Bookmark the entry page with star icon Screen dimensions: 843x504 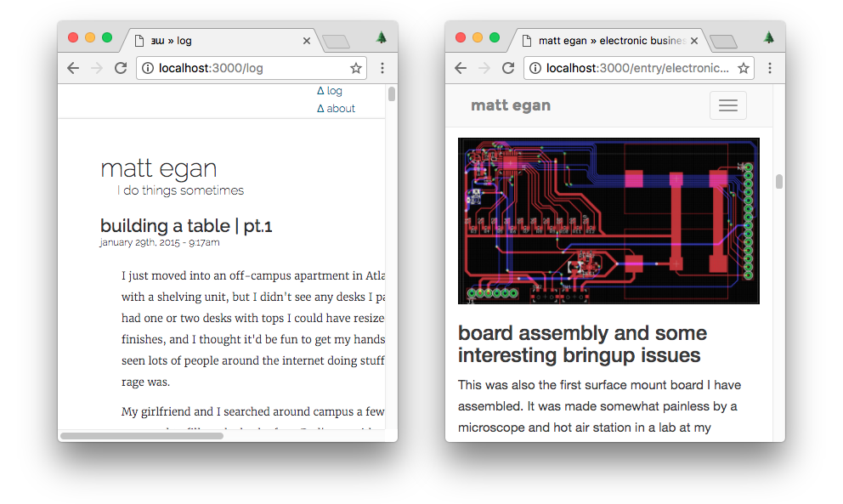(x=744, y=68)
